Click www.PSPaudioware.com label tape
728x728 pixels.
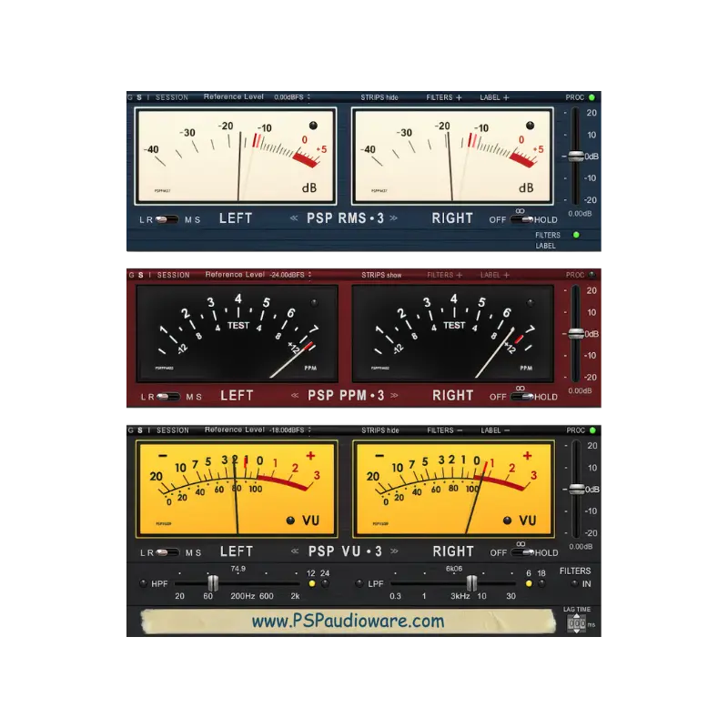click(348, 622)
